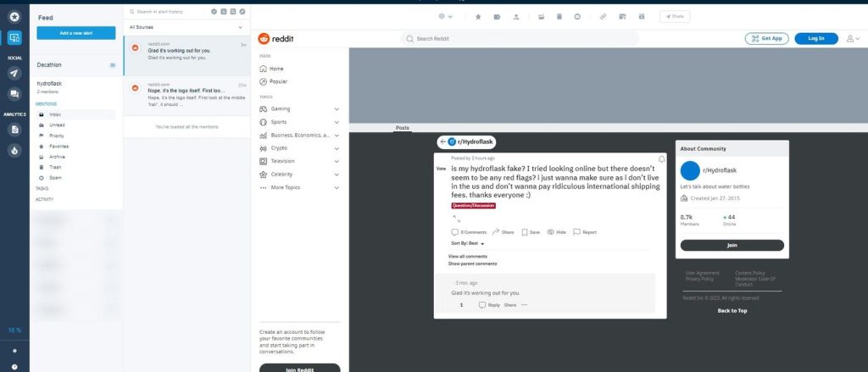
Task: Select the Decathlon alert
Action: 75,65
